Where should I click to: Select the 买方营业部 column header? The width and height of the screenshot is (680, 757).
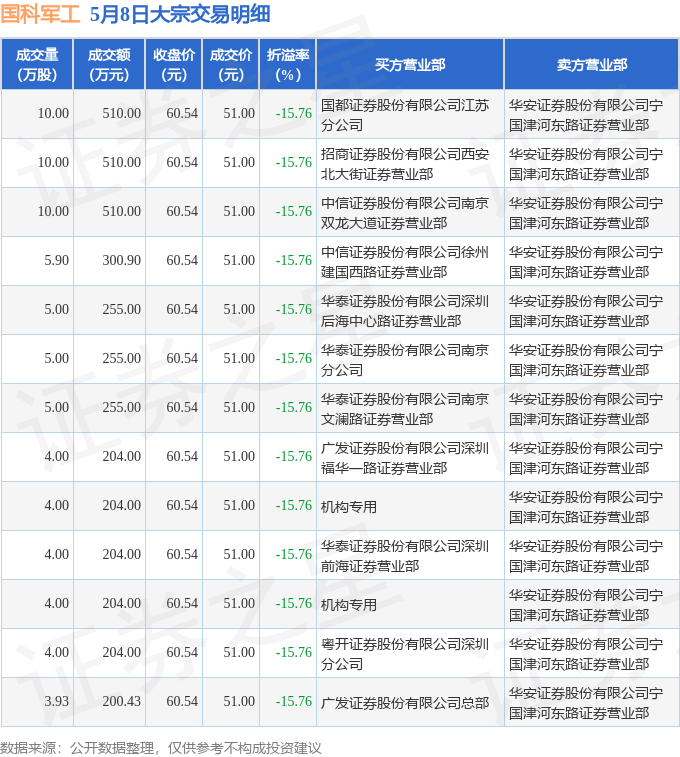coord(410,65)
